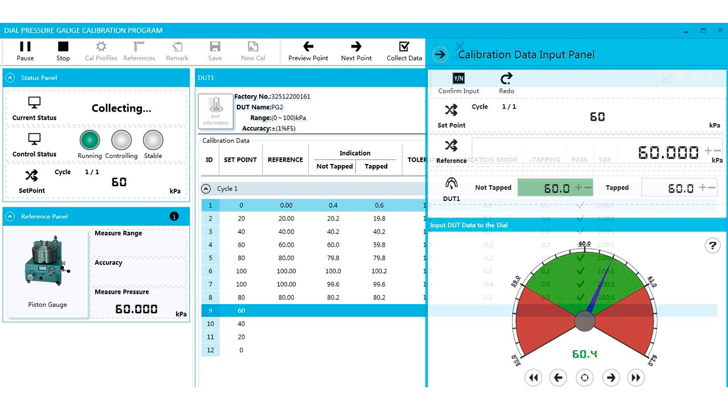The height and width of the screenshot is (410, 728).
Task: Collapse the Status Panel section
Action: tap(10, 77)
